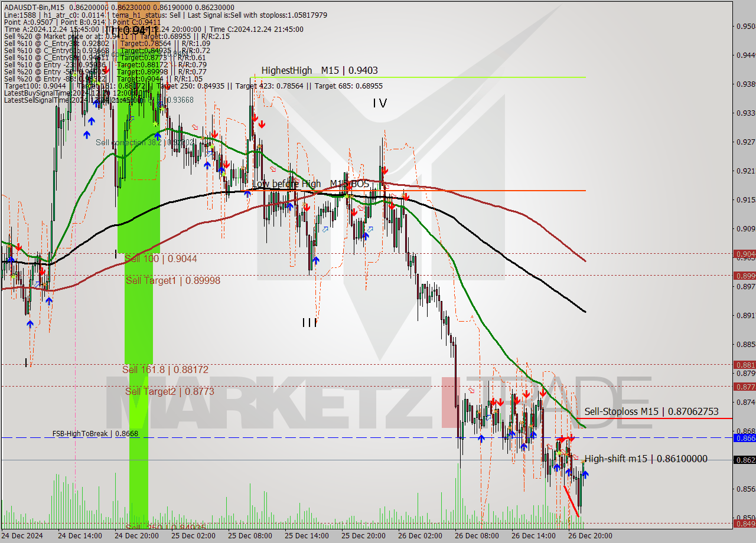
Task: Select the 'Line:1588' status line
Action: point(165,15)
